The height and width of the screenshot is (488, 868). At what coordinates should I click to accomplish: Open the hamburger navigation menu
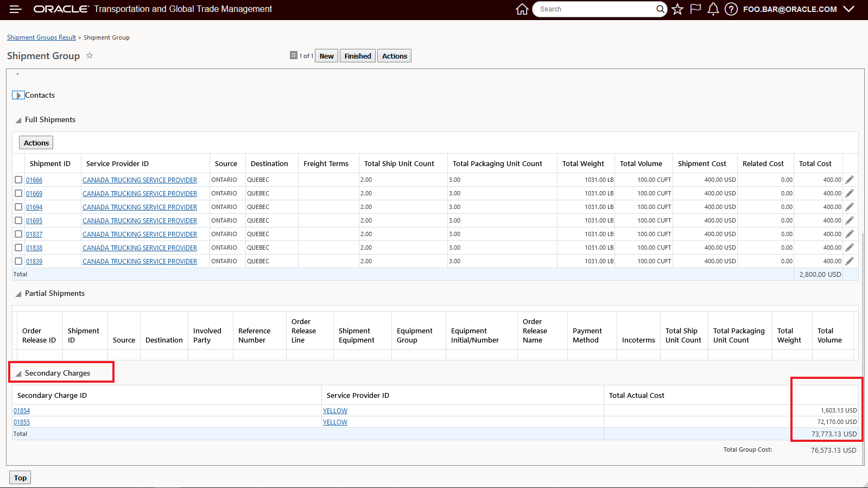pos(16,9)
